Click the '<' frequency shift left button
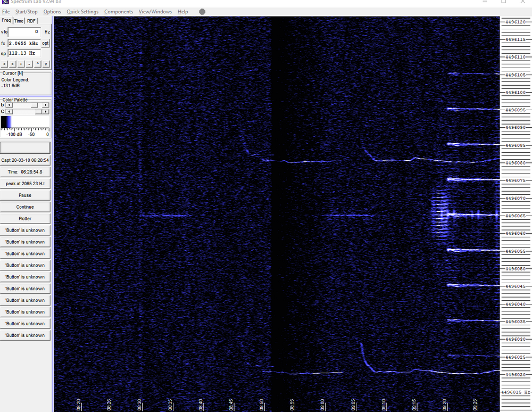The height and width of the screenshot is (412, 532). coord(4,64)
